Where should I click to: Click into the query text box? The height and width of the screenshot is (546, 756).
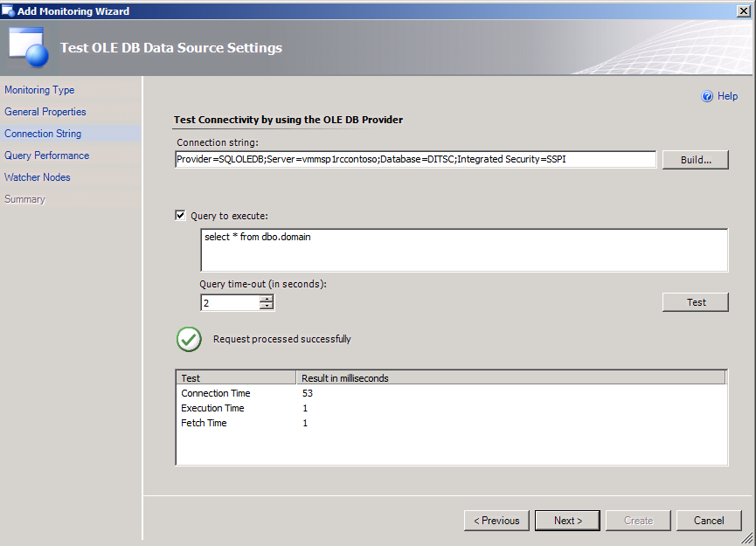[464, 250]
